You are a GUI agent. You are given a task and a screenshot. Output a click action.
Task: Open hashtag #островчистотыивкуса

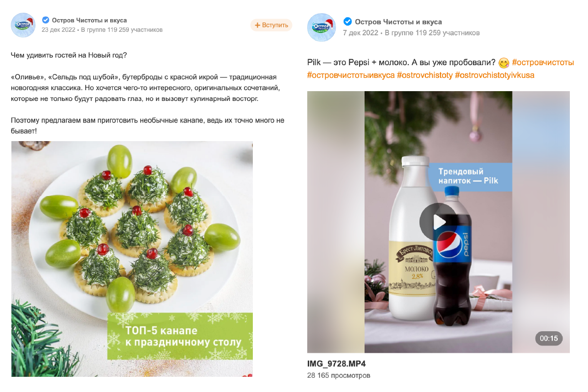pos(351,75)
